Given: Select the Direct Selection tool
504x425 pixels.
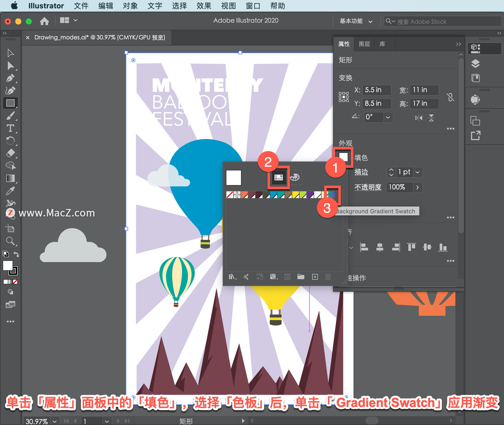Looking at the screenshot, I should [10, 66].
